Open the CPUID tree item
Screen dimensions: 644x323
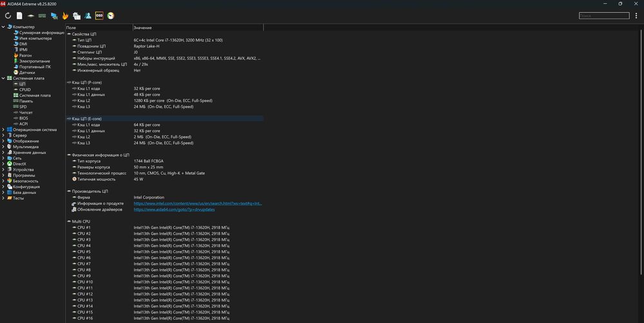[25, 90]
